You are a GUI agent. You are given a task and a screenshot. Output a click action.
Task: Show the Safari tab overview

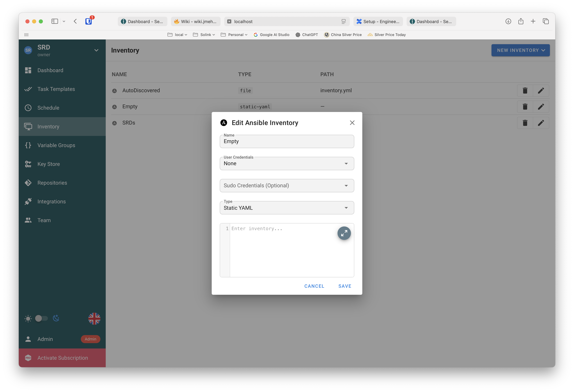click(546, 21)
